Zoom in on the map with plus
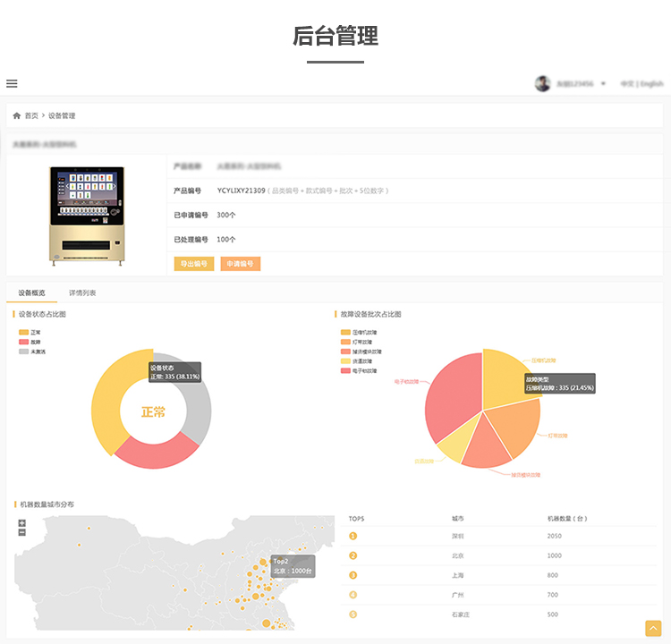Image resolution: width=671 pixels, height=644 pixels. click(x=22, y=523)
